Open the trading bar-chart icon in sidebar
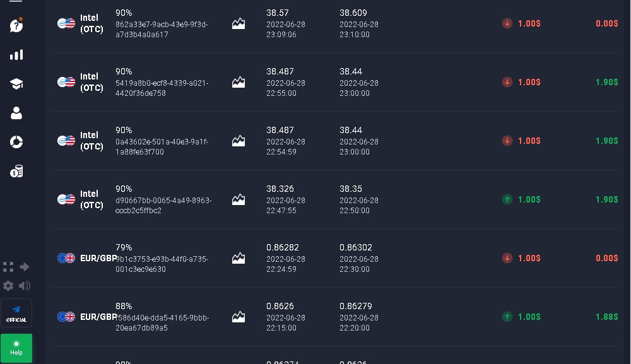631x364 pixels. (x=16, y=55)
